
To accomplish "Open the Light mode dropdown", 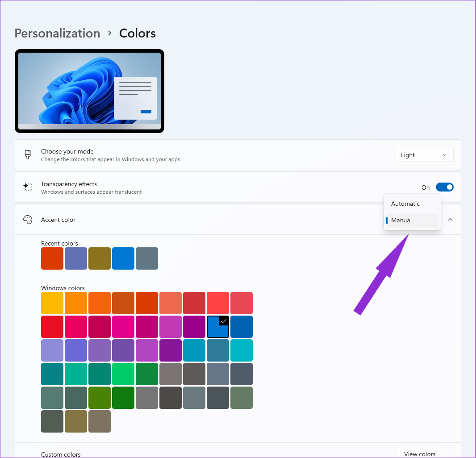I will [424, 155].
